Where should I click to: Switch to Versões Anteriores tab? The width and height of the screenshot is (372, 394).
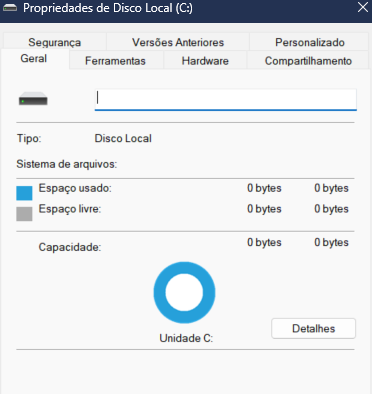click(178, 42)
